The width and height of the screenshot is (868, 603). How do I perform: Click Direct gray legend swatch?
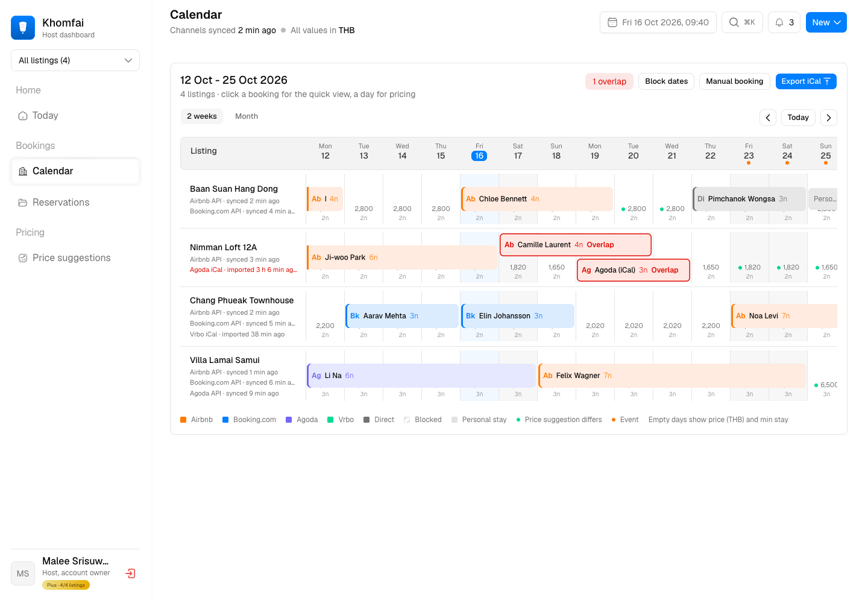point(366,420)
